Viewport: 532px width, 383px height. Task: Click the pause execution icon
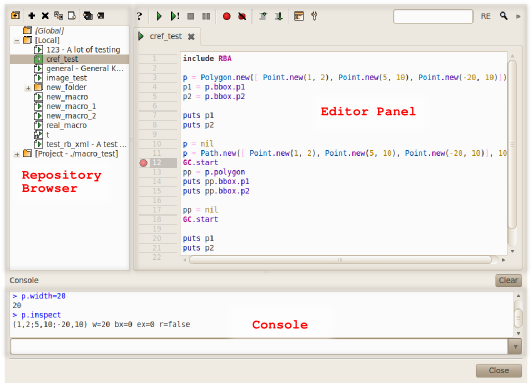[206, 16]
